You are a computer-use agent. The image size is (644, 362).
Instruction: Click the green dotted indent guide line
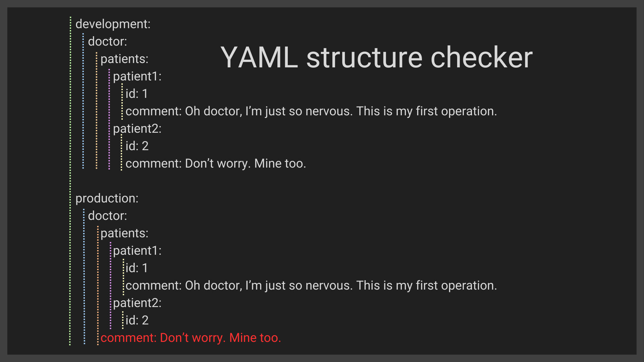(70, 181)
